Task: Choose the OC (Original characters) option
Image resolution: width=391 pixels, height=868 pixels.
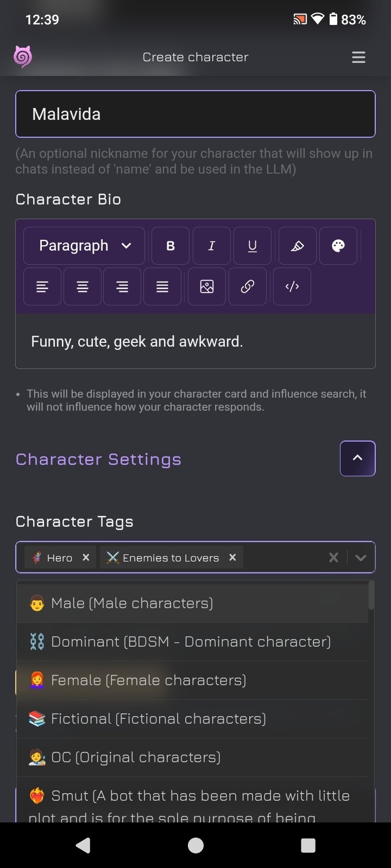Action: (x=136, y=757)
